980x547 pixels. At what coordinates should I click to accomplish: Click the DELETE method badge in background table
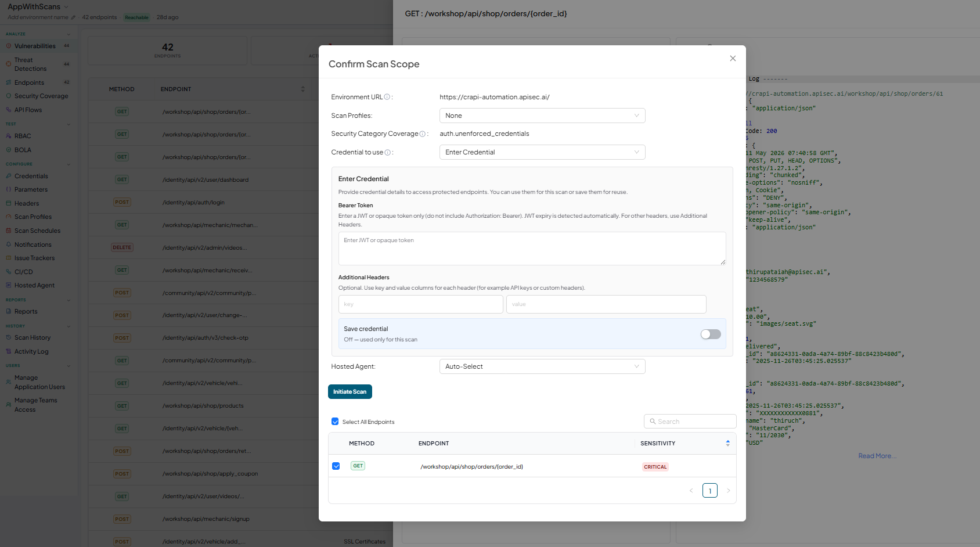(122, 247)
